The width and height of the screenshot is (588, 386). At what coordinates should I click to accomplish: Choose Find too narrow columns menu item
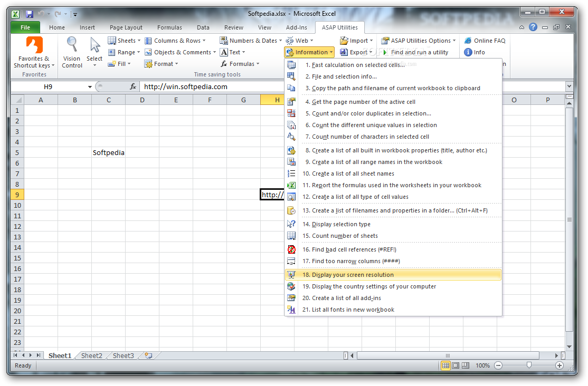[x=393, y=261]
